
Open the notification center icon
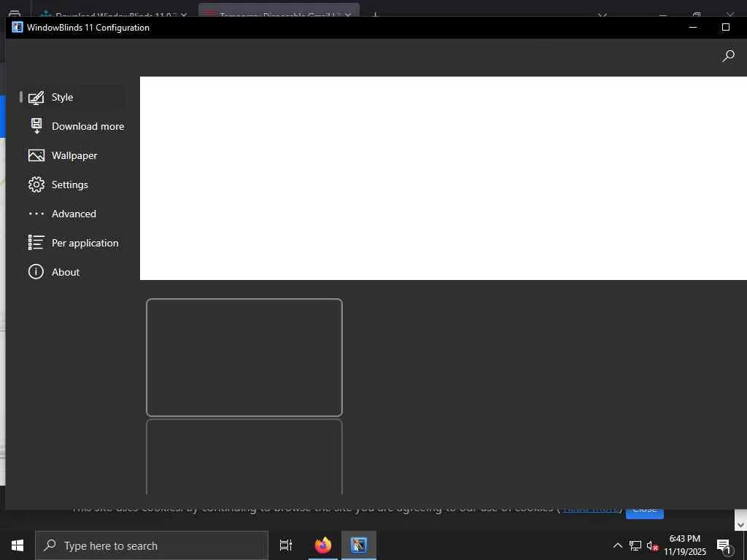click(724, 545)
